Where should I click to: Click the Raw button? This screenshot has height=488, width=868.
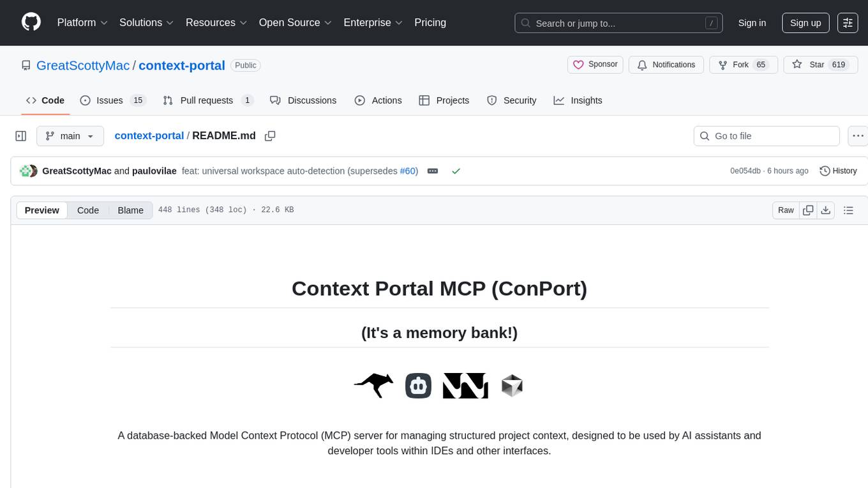(786, 210)
